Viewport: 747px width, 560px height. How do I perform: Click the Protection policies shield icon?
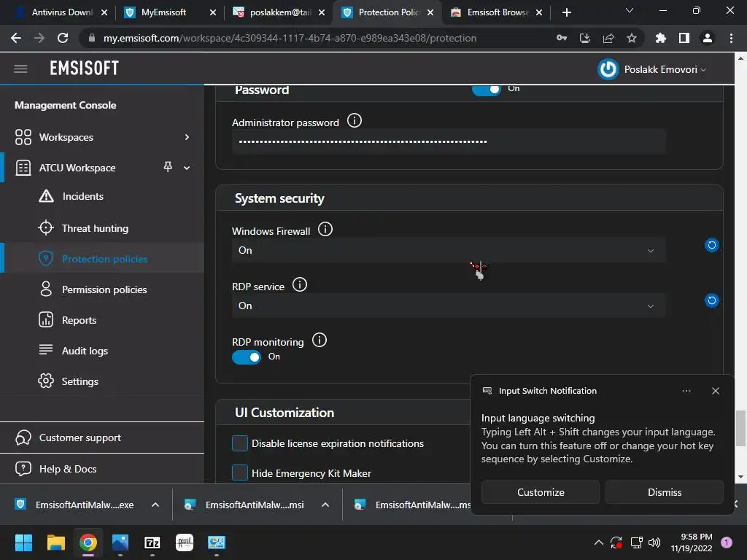tap(46, 259)
